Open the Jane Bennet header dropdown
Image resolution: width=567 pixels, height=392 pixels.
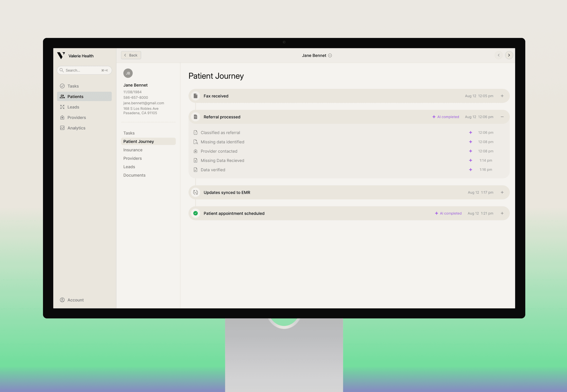(x=330, y=55)
